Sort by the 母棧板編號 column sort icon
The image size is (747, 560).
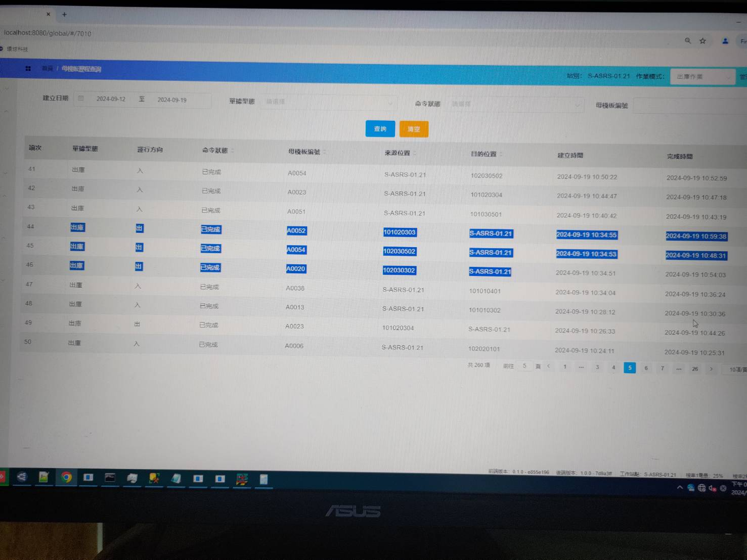(x=325, y=152)
